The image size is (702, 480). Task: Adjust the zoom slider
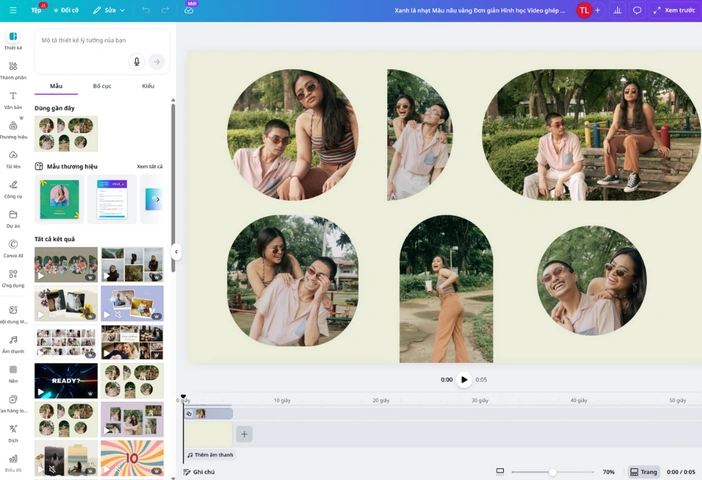pyautogui.click(x=552, y=472)
